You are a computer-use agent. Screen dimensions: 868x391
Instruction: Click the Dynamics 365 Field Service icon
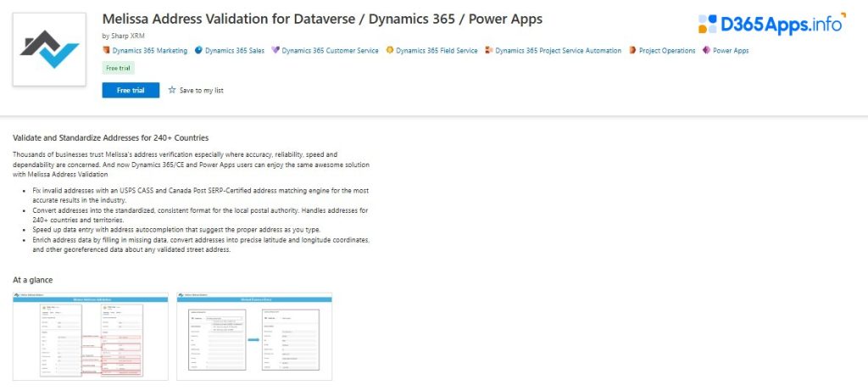point(390,50)
